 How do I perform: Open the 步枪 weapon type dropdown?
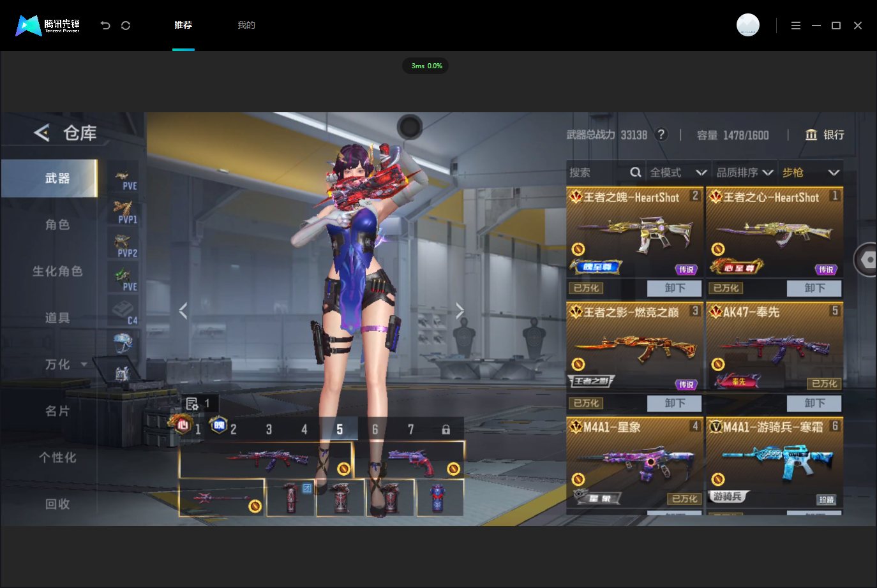coord(811,172)
